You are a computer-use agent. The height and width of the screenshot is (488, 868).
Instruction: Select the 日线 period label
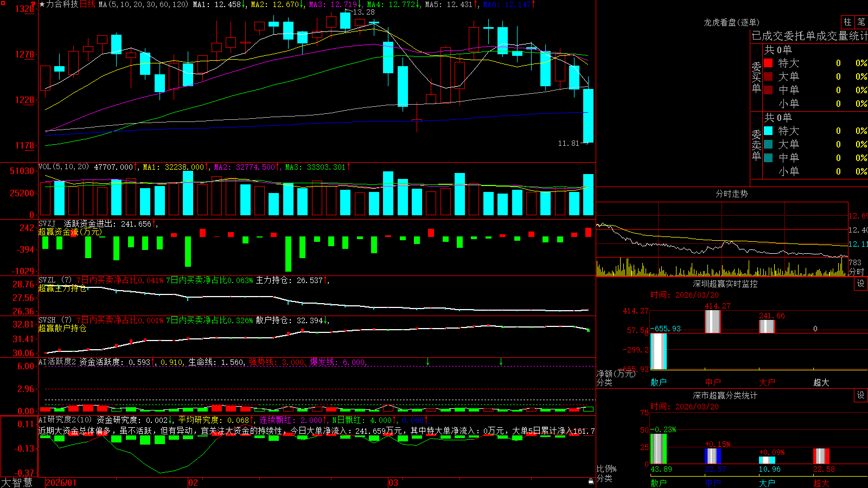(87, 4)
